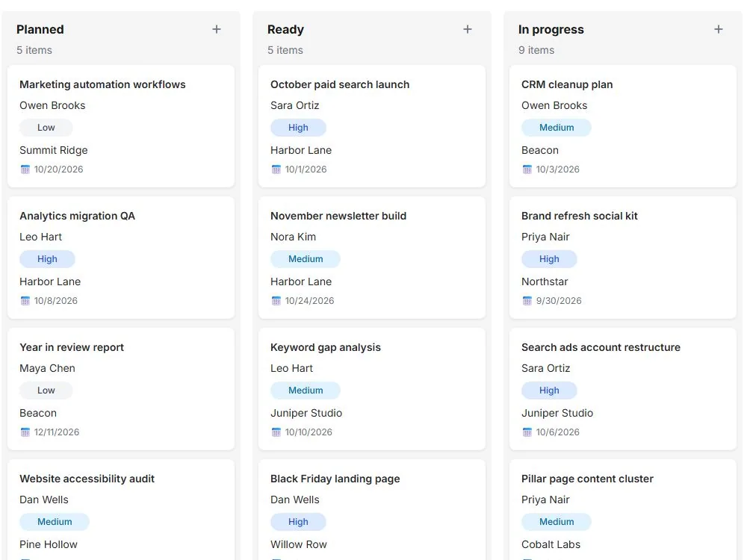Image resolution: width=747 pixels, height=560 pixels.
Task: Click Low priority tag on Marketing automation card
Action: point(46,128)
